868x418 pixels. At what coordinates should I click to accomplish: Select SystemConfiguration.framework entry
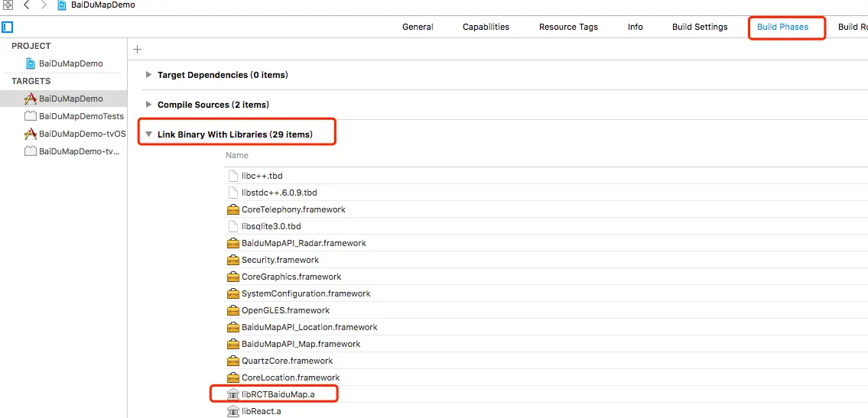(306, 293)
